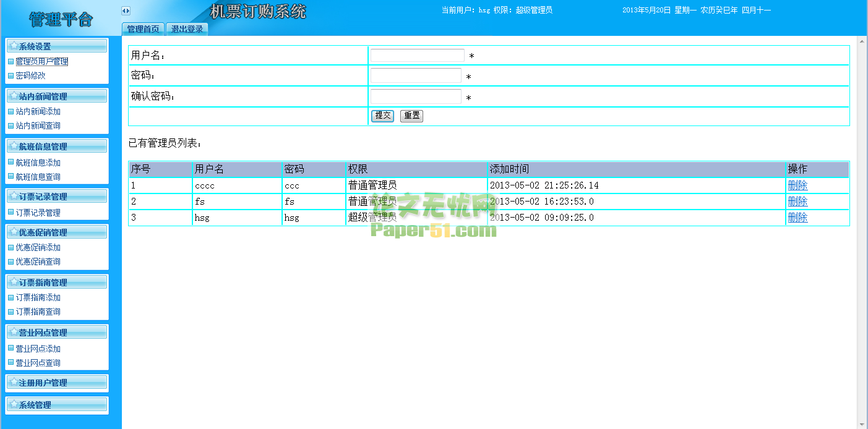Open 优惠促销查询 in the sidebar

(38, 261)
